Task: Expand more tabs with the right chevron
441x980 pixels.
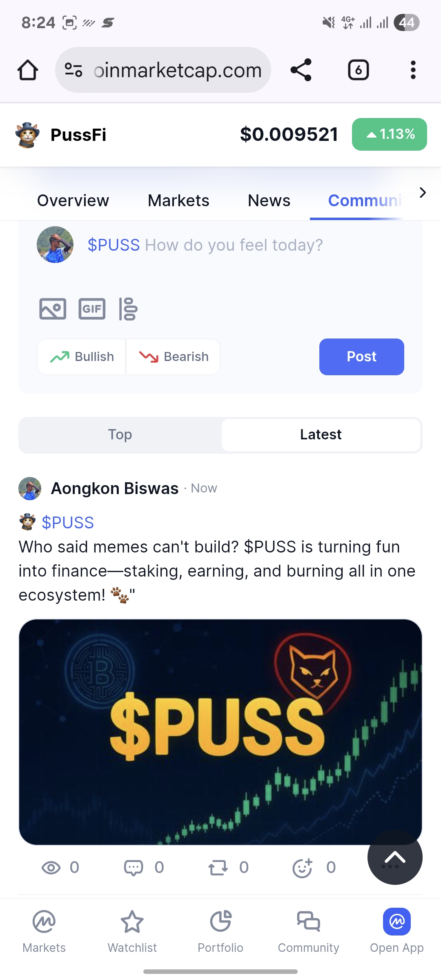Action: click(x=423, y=192)
